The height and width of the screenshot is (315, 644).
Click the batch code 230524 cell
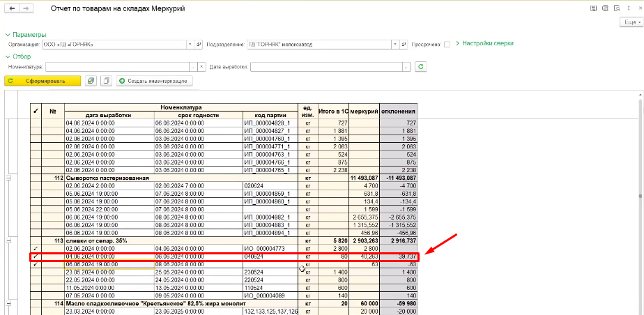pos(270,272)
